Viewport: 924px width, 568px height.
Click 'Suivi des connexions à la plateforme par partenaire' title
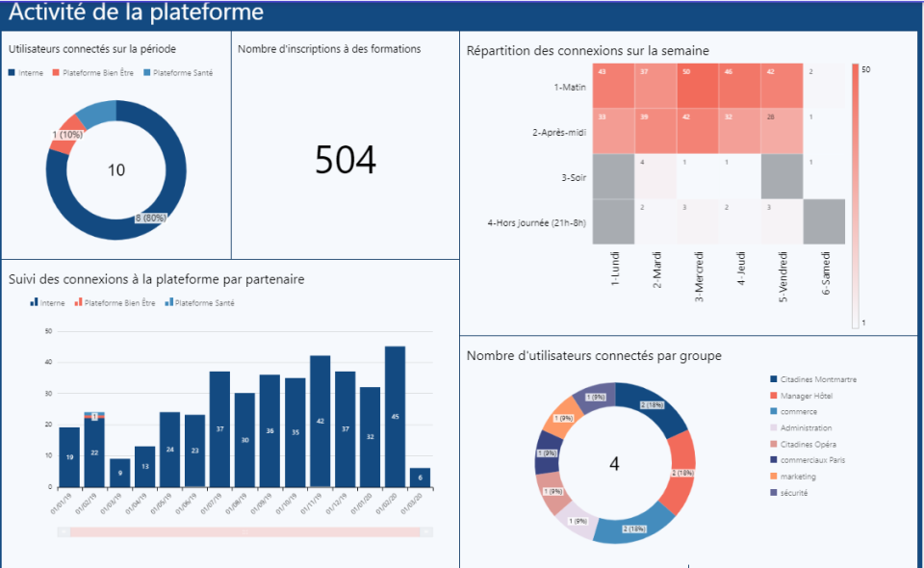[x=156, y=279]
